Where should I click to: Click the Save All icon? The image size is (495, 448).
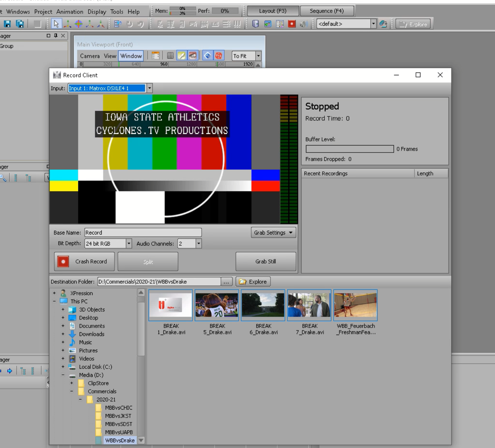click(x=20, y=24)
